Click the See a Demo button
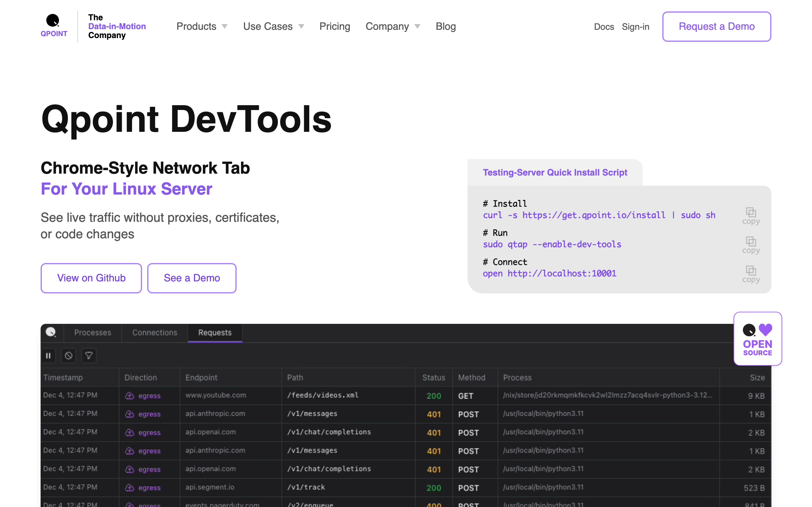The height and width of the screenshot is (507, 812). (192, 278)
